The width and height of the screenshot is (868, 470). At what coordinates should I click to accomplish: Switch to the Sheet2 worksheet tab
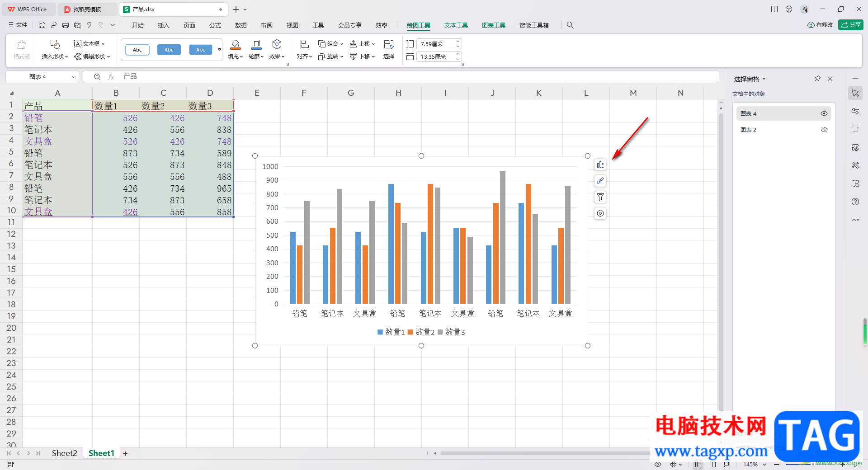[64, 453]
